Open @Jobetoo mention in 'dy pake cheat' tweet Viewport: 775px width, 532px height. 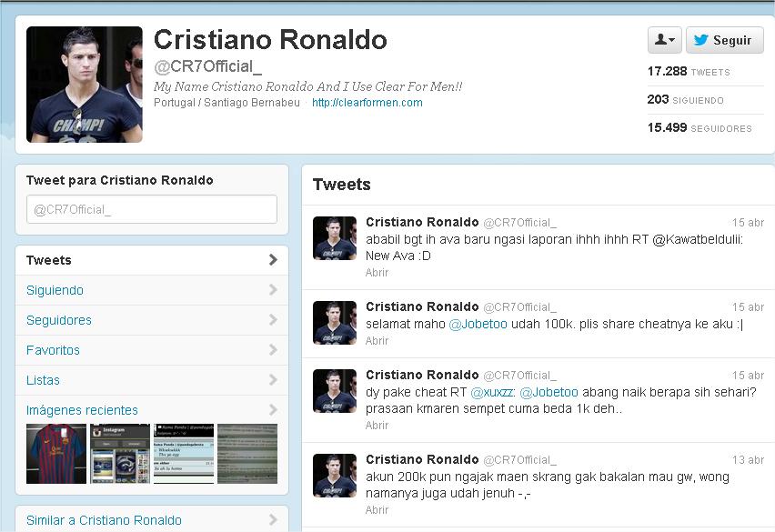tap(549, 392)
